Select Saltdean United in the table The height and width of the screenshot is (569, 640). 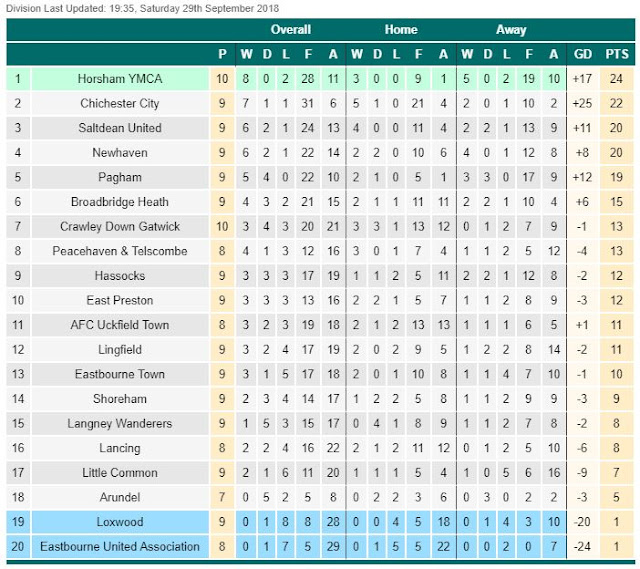[120, 128]
